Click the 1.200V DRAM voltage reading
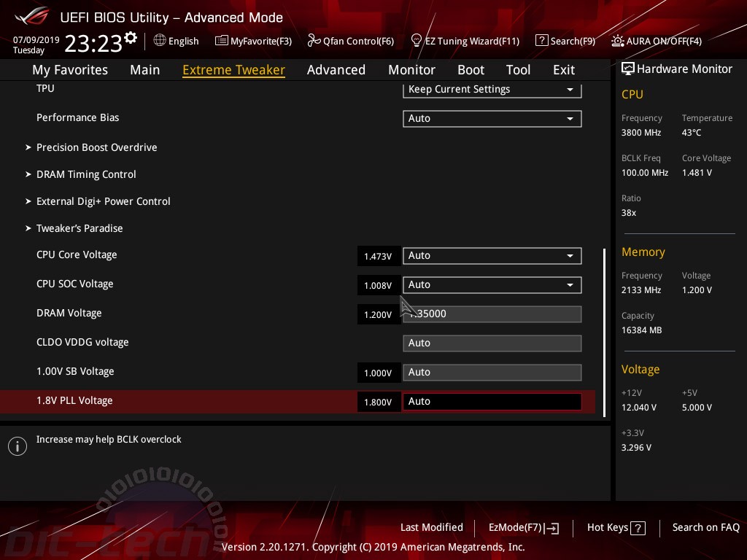The image size is (747, 560). [x=379, y=314]
